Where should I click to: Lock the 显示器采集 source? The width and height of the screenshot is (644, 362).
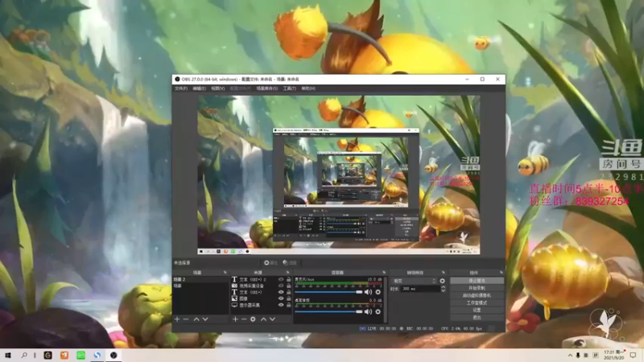click(289, 305)
